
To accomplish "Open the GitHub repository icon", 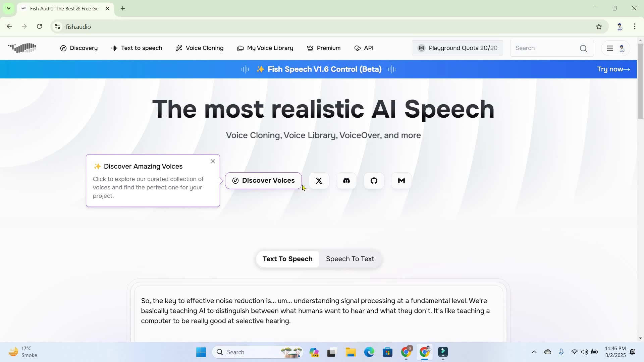I will click(374, 181).
